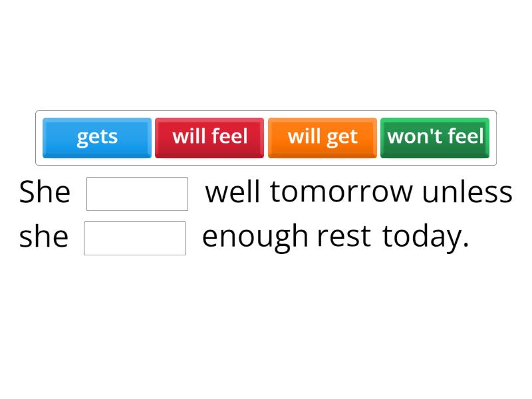Image resolution: width=532 pixels, height=399 pixels.
Task: Select the orange 'will get' word tile
Action: [322, 138]
